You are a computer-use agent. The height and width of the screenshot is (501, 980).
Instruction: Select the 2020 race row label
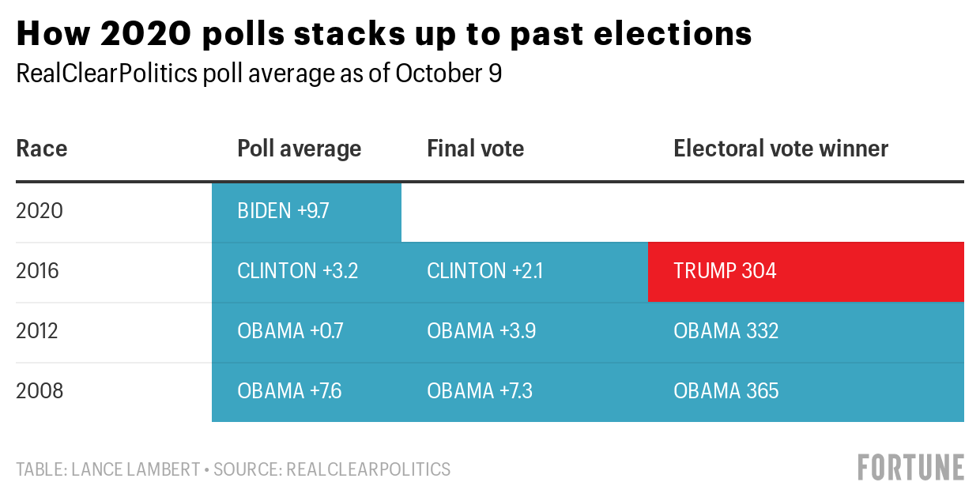39,212
